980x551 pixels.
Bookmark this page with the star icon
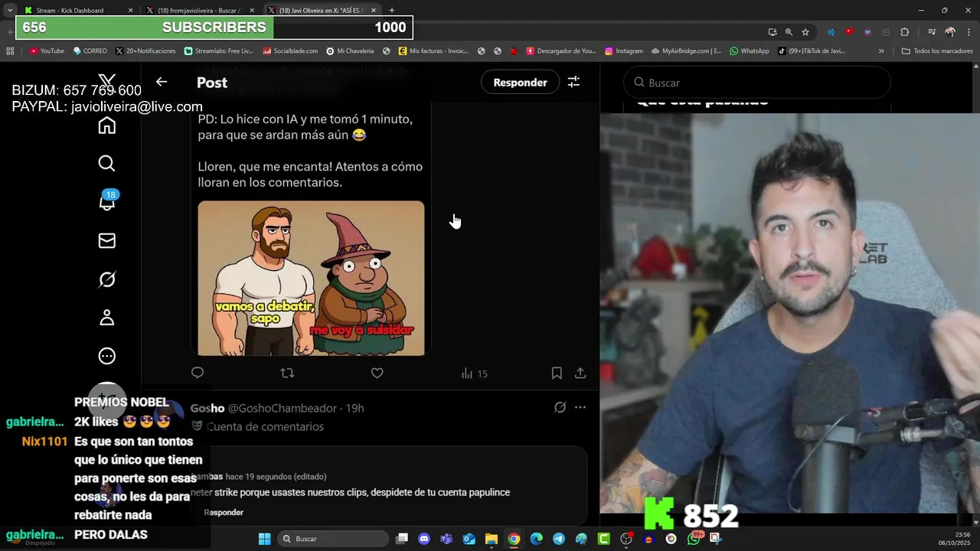coord(805,32)
